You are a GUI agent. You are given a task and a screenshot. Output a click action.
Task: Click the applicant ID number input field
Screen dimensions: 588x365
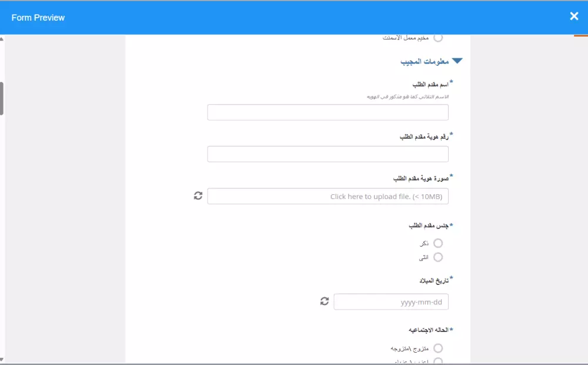[328, 153]
